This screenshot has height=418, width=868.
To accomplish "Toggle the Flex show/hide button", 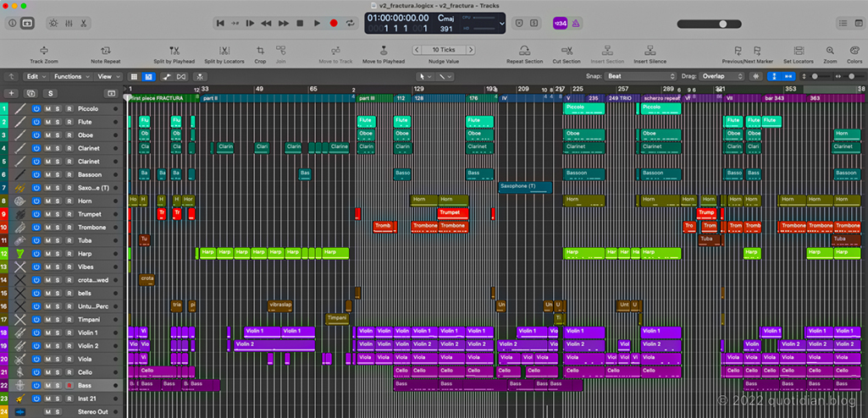I will click(181, 76).
